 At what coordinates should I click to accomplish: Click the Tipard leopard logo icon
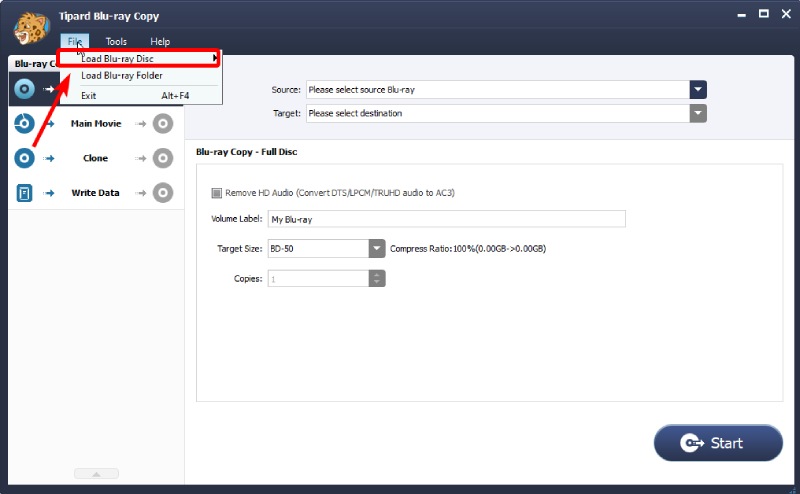(x=31, y=28)
